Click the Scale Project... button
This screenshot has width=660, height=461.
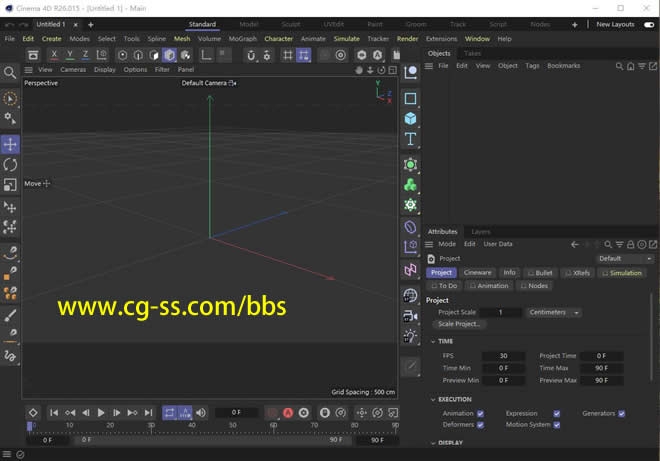point(459,324)
